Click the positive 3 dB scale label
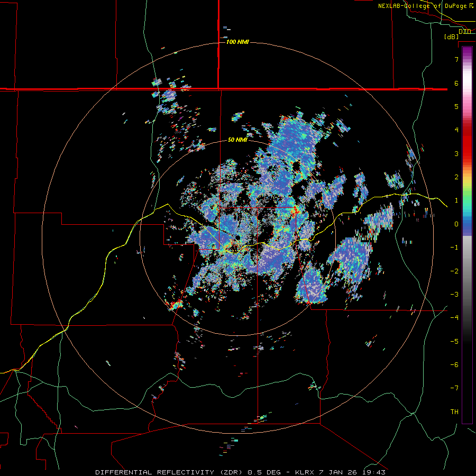 [x=456, y=153]
